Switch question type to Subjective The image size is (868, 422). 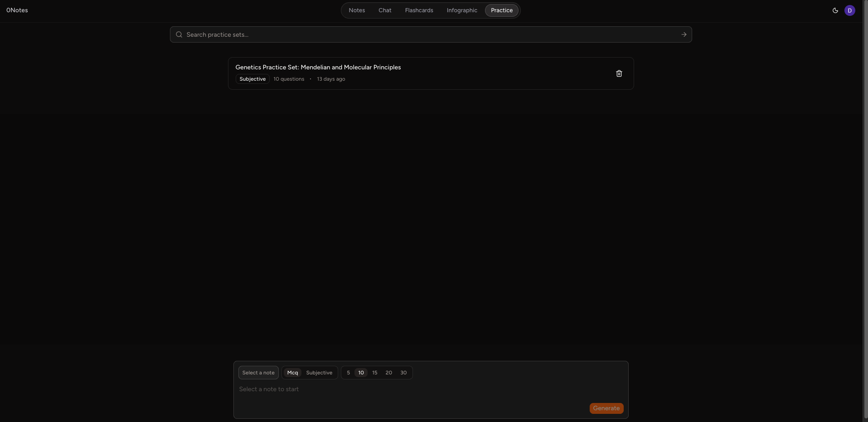tap(319, 372)
